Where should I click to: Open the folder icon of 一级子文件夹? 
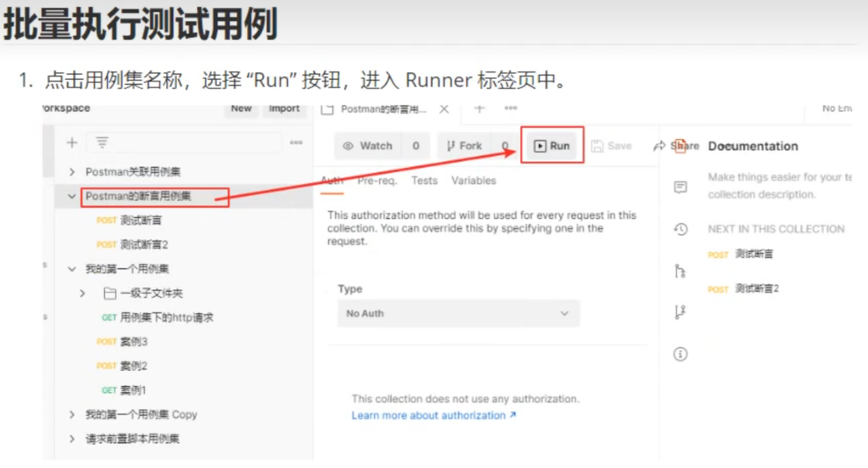[x=109, y=293]
